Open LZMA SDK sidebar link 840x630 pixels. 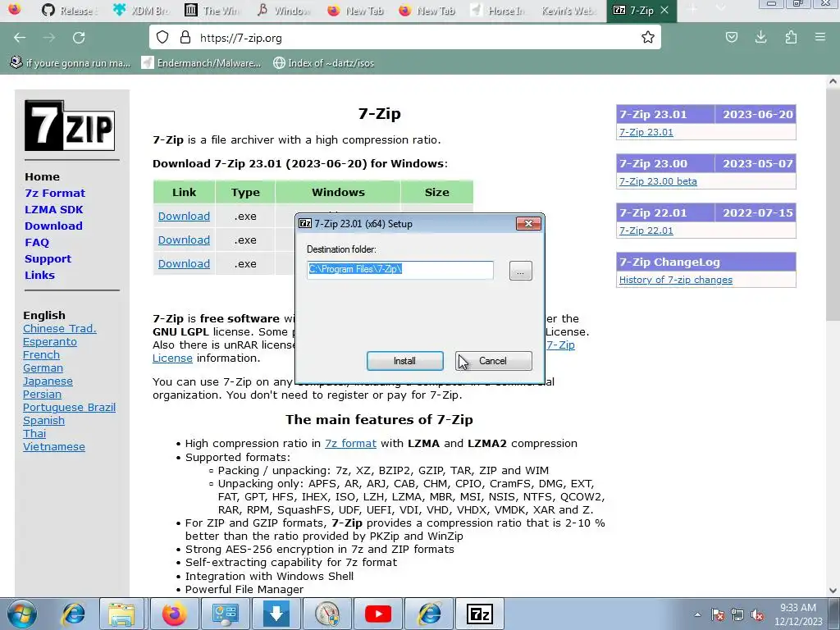(53, 209)
